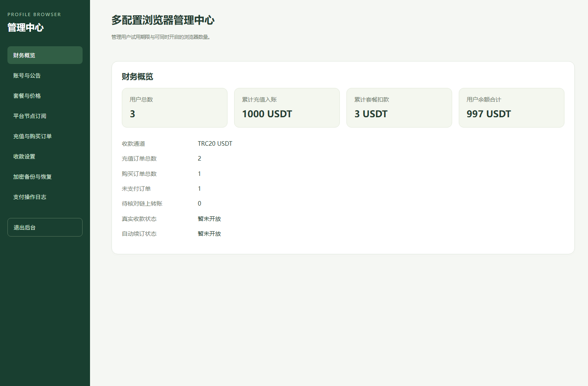Open the 财务概览 sidebar item
588x386 pixels.
tap(45, 55)
